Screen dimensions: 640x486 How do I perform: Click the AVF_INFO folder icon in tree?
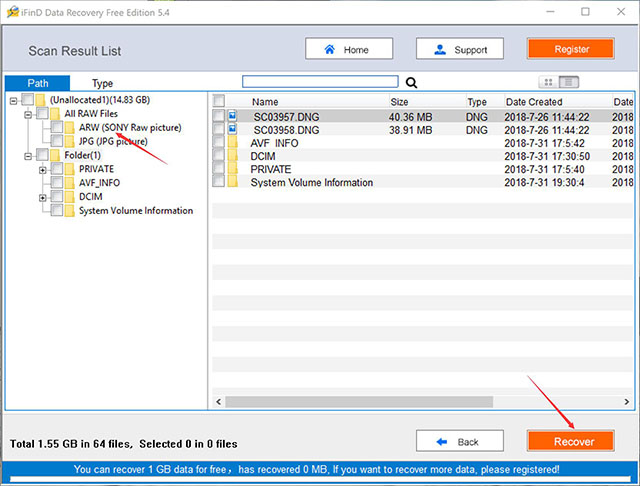tap(69, 183)
